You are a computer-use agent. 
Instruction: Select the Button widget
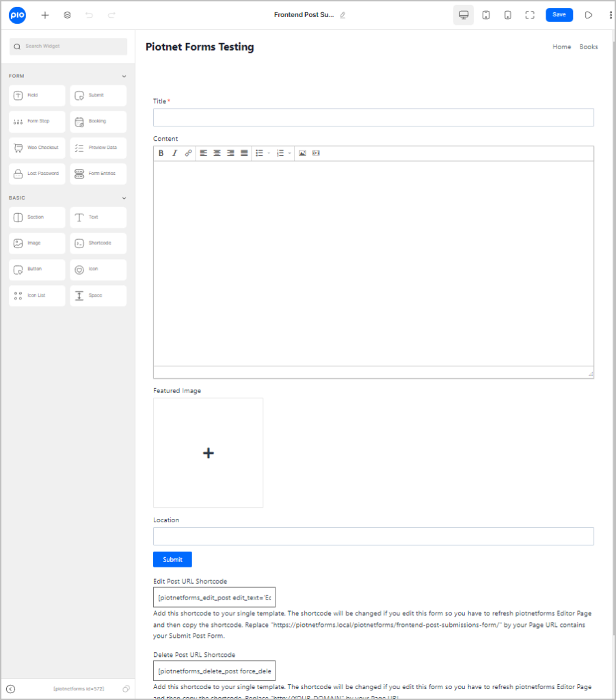[37, 269]
